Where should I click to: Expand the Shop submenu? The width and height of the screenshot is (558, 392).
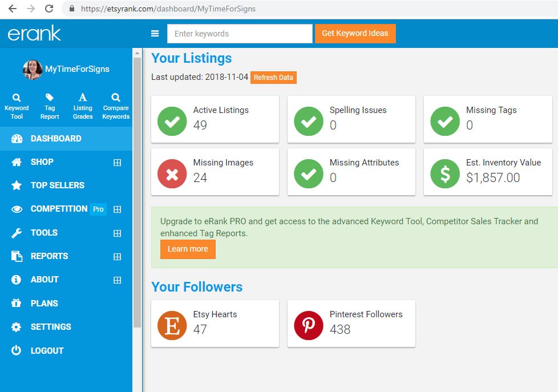coord(117,163)
